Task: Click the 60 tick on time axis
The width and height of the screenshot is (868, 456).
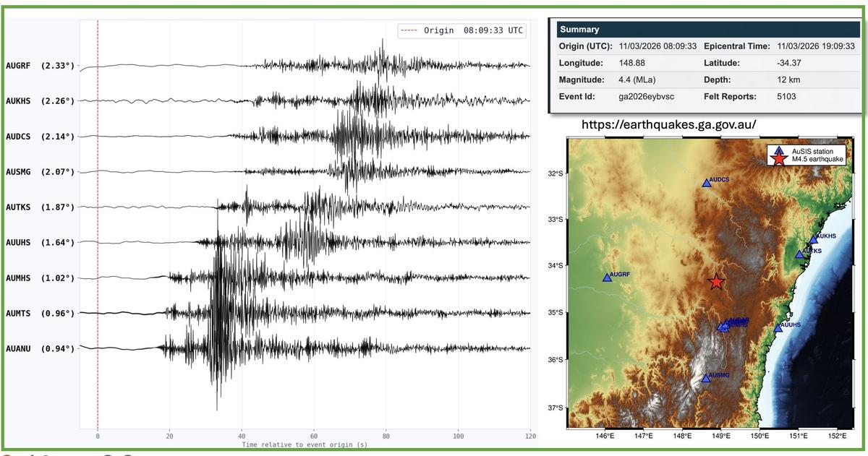Action: 314,436
